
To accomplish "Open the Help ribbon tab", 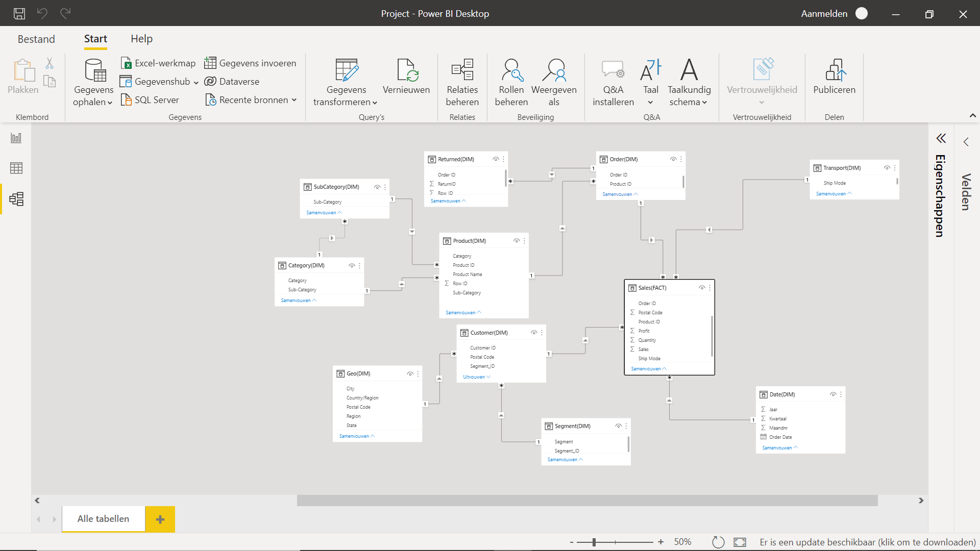I will pos(141,39).
